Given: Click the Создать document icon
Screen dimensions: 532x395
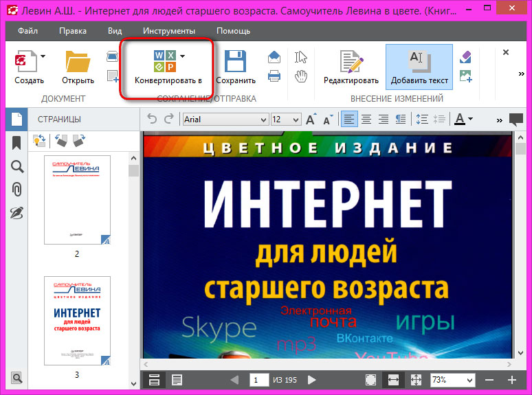Looking at the screenshot, I should pyautogui.click(x=26, y=61).
